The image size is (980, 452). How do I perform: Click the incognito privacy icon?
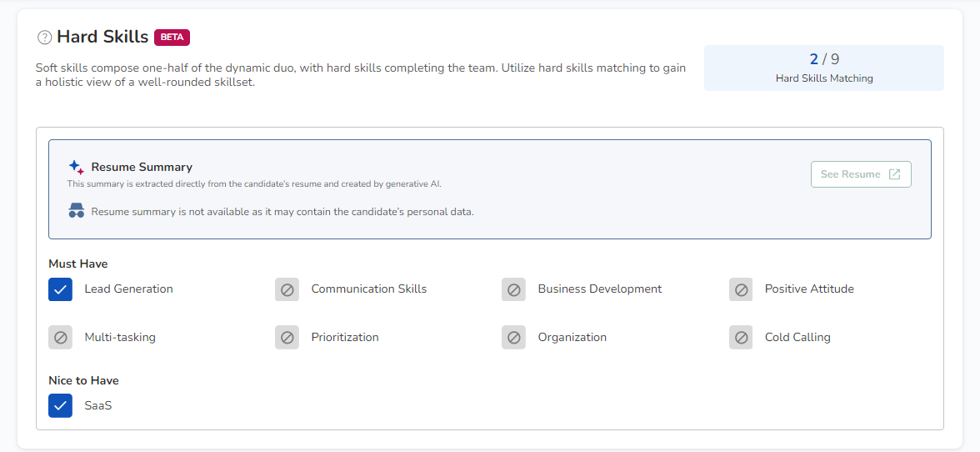(77, 211)
